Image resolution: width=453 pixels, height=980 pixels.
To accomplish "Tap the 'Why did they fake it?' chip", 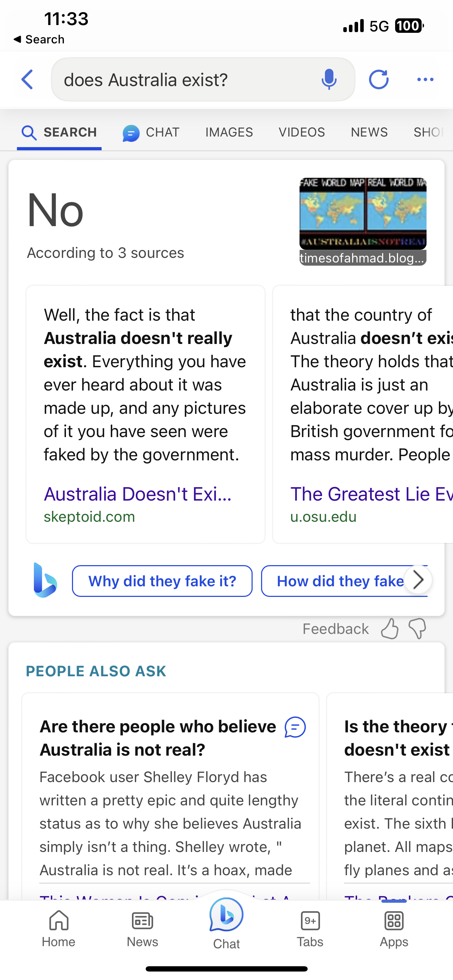I will [x=162, y=581].
